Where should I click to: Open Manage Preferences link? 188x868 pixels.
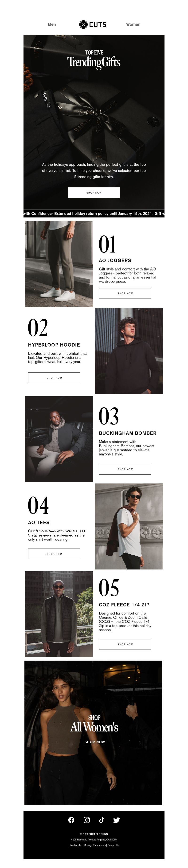[x=94, y=845]
